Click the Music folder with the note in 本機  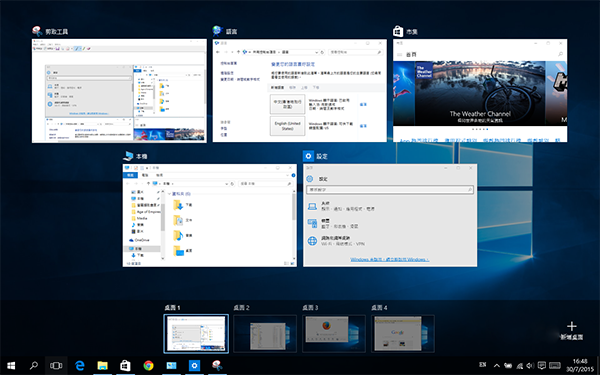point(178,235)
